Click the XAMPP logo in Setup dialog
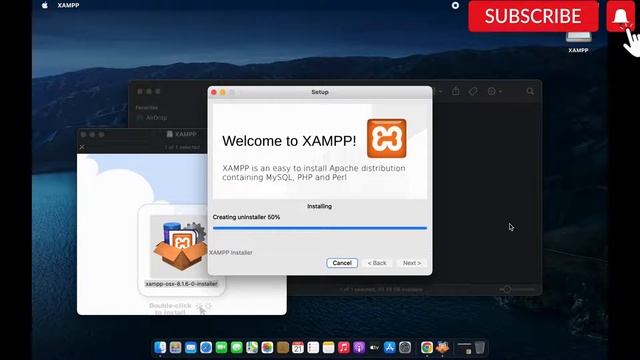Screen dimensions: 640x360 387,138
